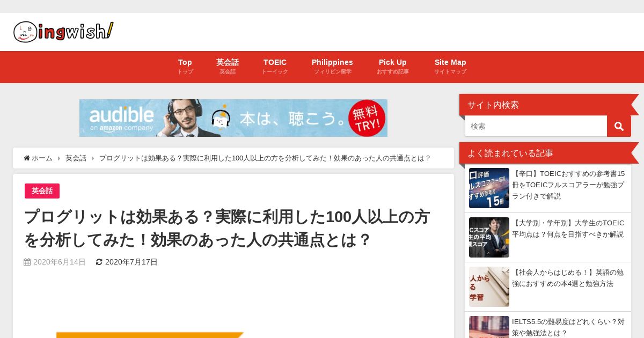Click the published date 2020年6月14日
Screen dimensions: 644x338
pos(60,262)
